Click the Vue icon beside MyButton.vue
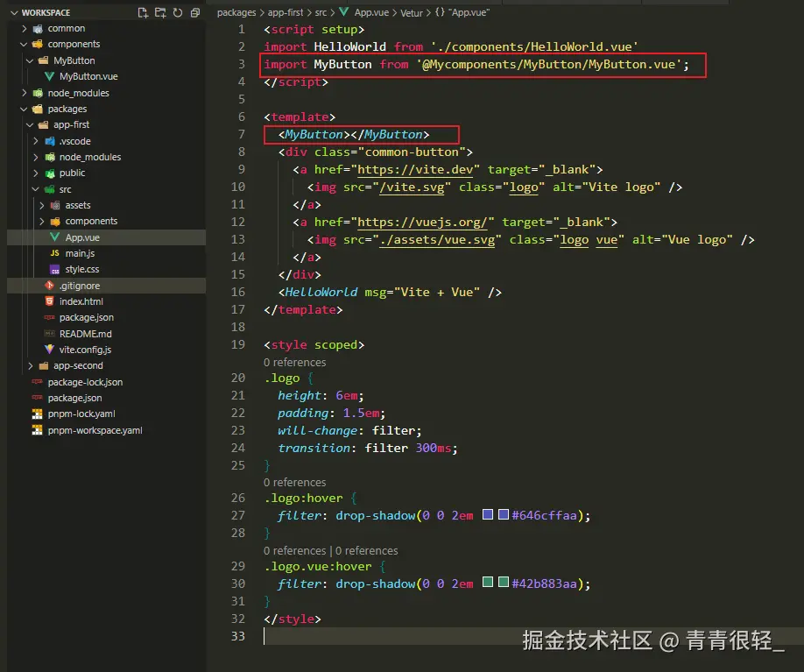This screenshot has width=804, height=672. tap(49, 76)
